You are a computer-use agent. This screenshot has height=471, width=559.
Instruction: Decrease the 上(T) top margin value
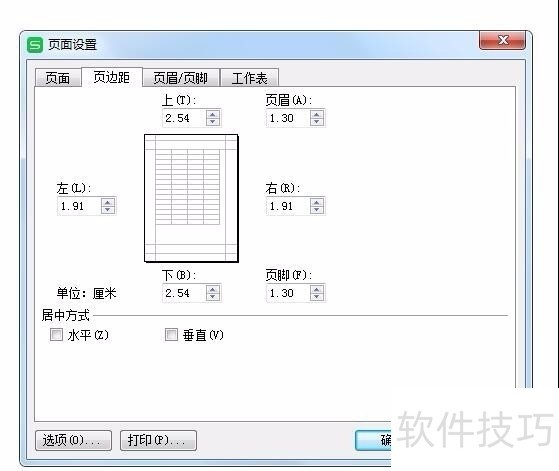click(213, 122)
